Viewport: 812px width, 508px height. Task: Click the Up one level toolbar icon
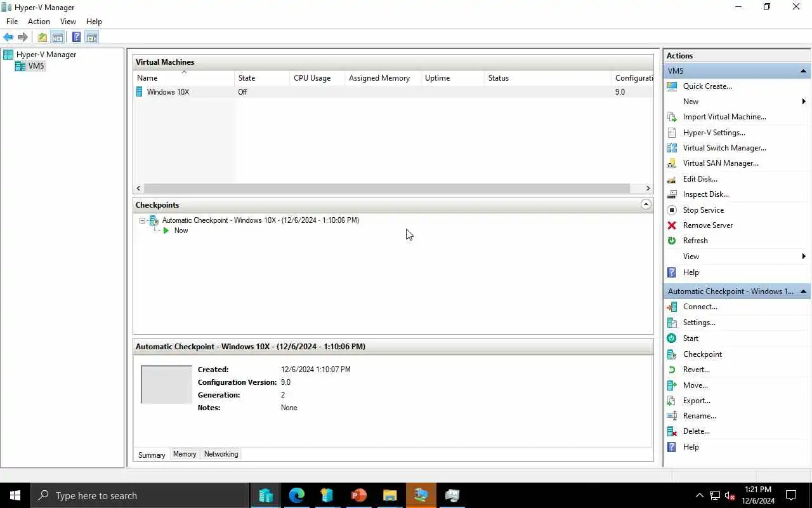(x=42, y=37)
